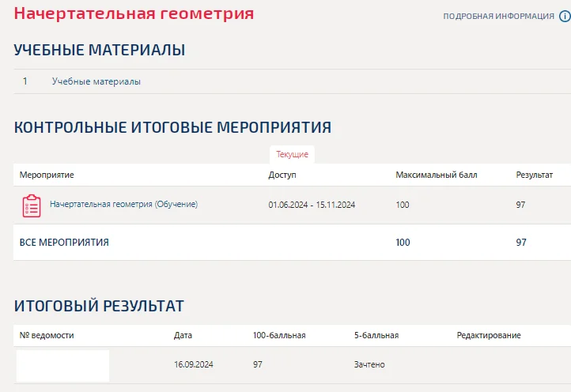
Task: Click the Зачтено grade value
Action: click(x=369, y=364)
